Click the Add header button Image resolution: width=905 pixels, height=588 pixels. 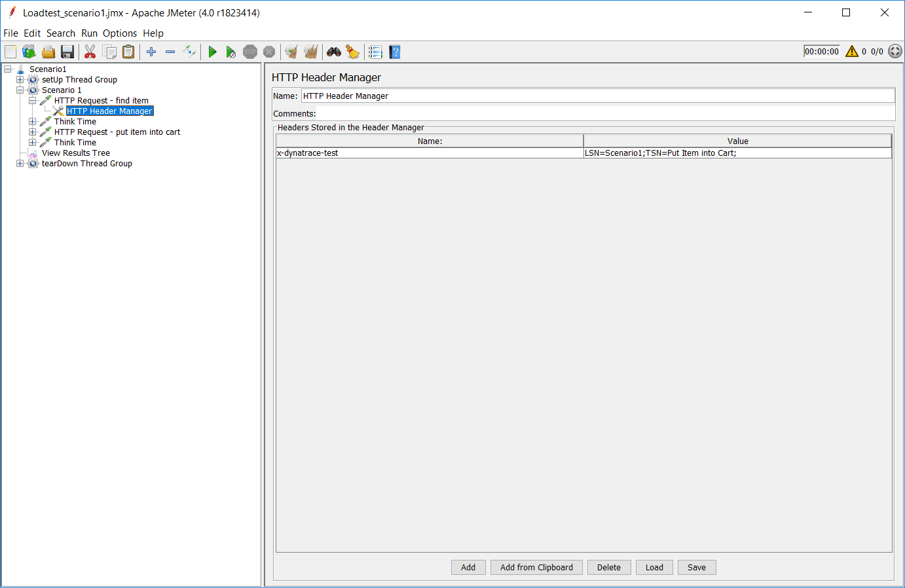click(468, 568)
